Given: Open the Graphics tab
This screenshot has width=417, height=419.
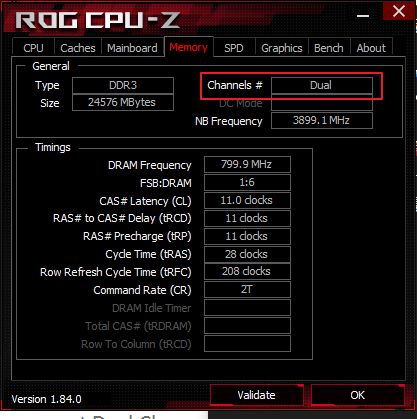Looking at the screenshot, I should 282,48.
